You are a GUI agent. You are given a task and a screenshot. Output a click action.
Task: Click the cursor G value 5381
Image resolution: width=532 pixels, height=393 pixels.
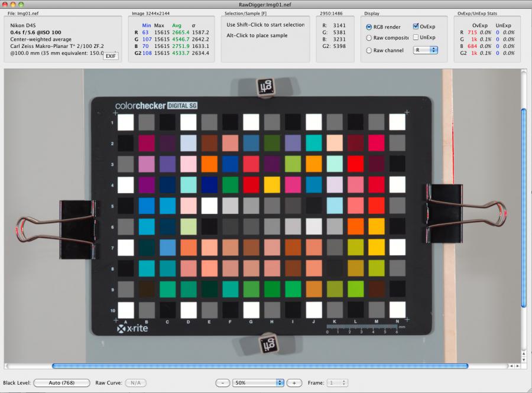click(339, 33)
